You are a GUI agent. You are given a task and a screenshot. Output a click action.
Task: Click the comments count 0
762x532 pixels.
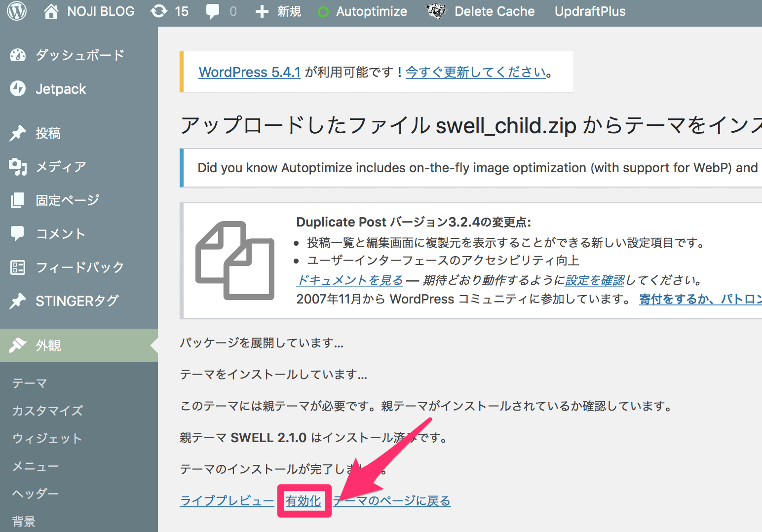pos(233,11)
